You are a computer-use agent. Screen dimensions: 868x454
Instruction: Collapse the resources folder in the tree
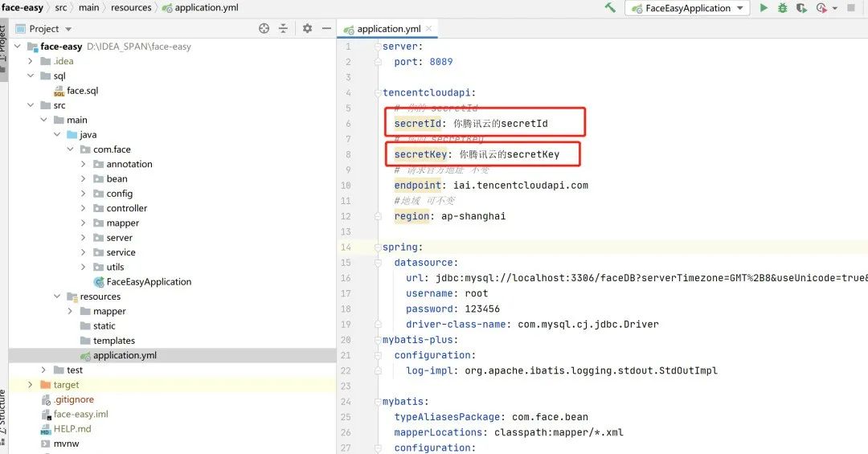pos(57,297)
